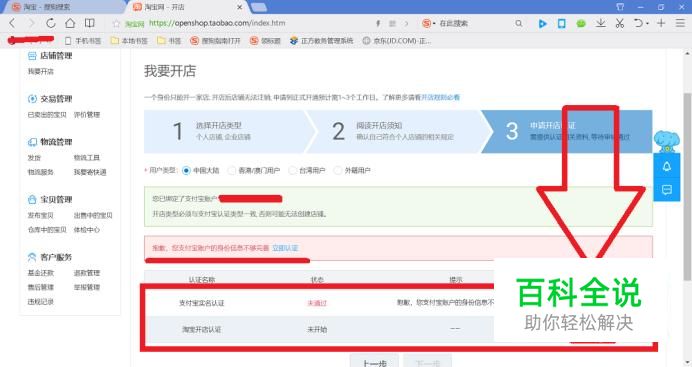Open 发货 in 物流管理
The image size is (692, 367).
tap(34, 157)
